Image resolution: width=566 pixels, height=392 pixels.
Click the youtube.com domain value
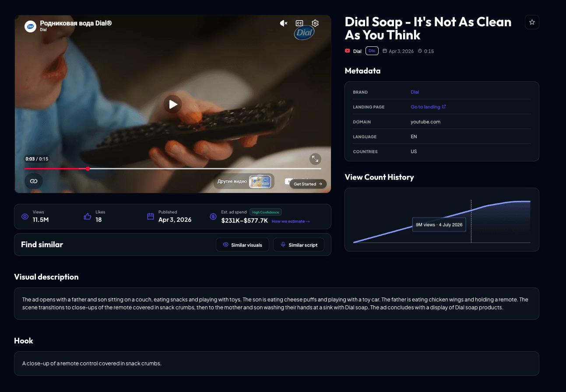[425, 122]
